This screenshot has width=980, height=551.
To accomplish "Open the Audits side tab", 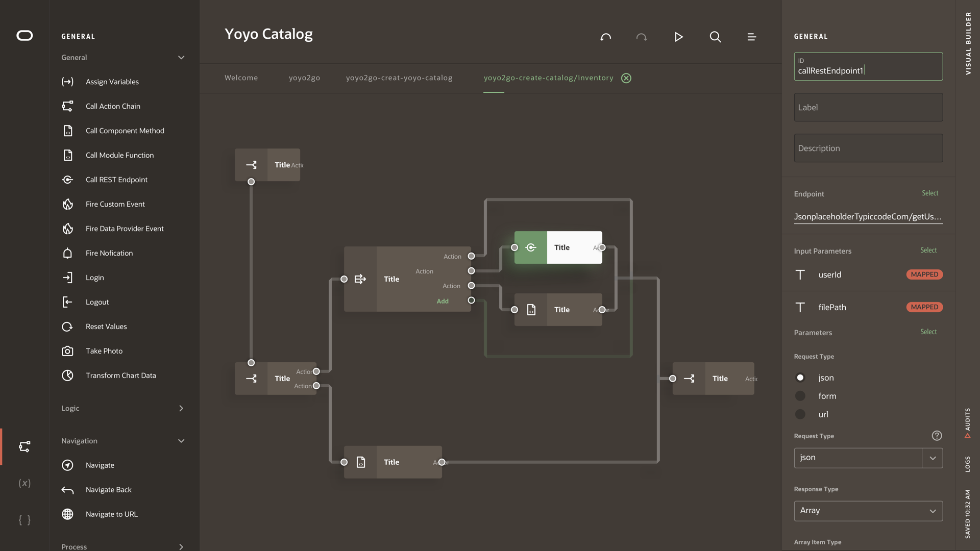I will [968, 422].
